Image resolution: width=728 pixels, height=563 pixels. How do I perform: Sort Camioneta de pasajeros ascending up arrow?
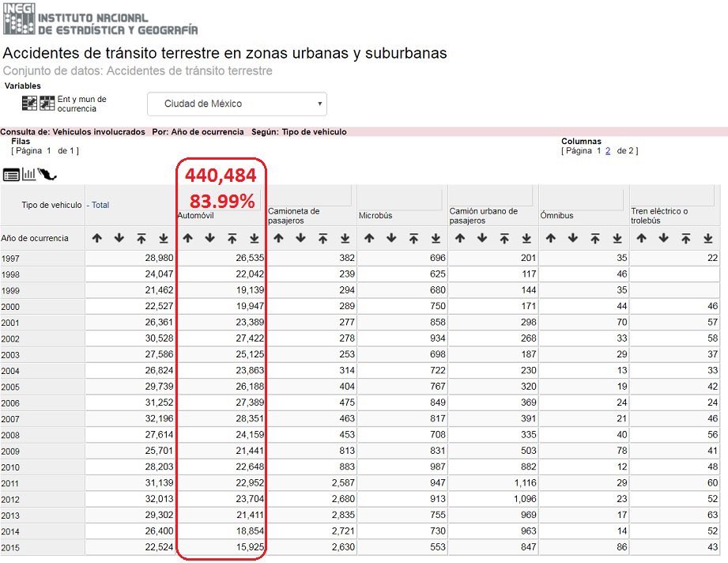point(278,238)
